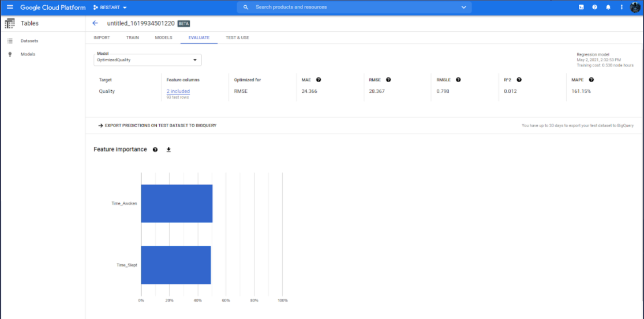
Task: Show the RMSE help tooltip icon
Action: click(388, 80)
